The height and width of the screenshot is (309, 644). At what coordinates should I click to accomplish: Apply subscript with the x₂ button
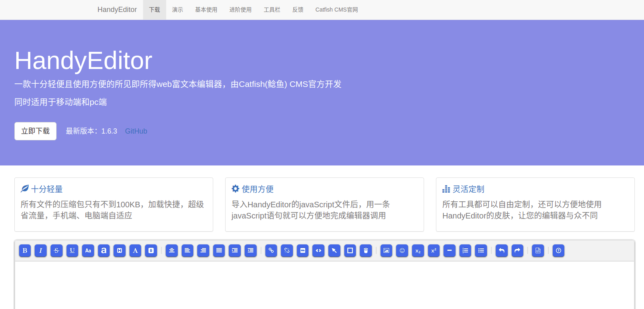[418, 250]
